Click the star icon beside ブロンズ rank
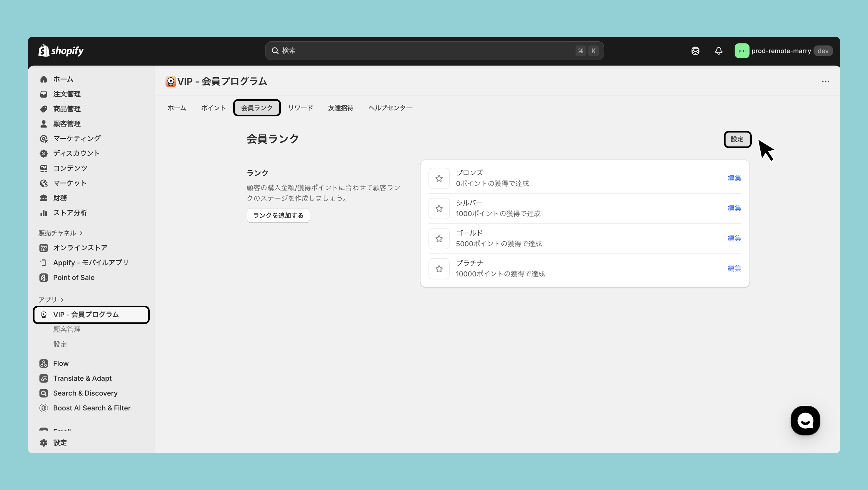Viewport: 868px width, 490px height. tap(439, 178)
